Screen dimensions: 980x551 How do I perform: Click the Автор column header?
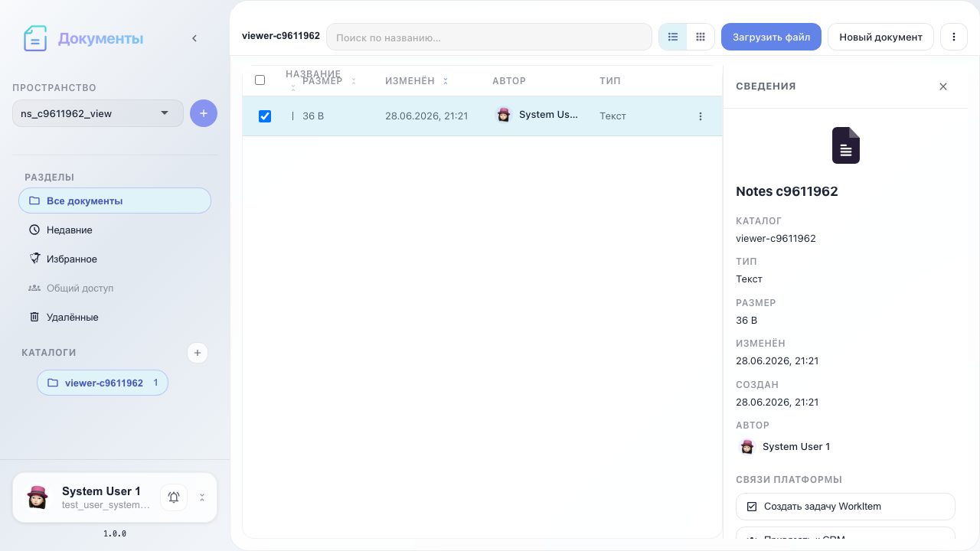click(509, 81)
